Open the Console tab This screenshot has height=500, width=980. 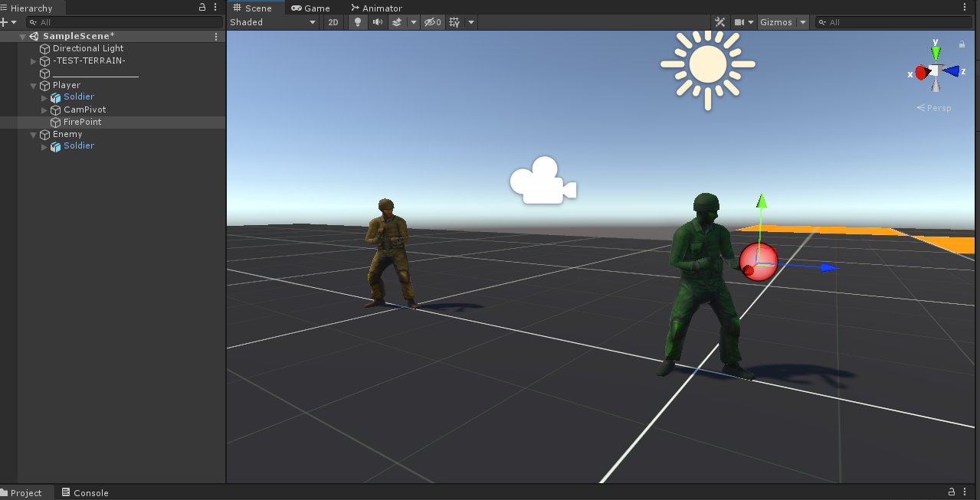point(85,492)
